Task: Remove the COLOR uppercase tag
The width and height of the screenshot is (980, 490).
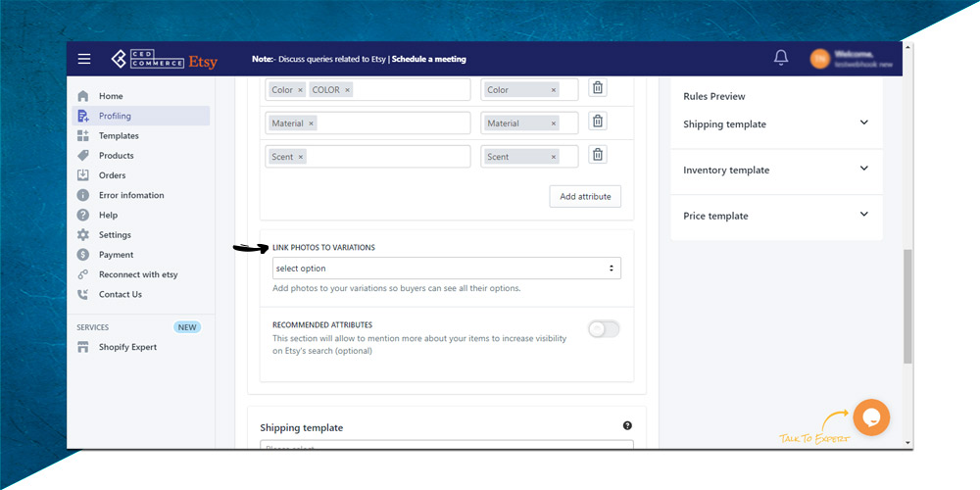Action: point(348,90)
